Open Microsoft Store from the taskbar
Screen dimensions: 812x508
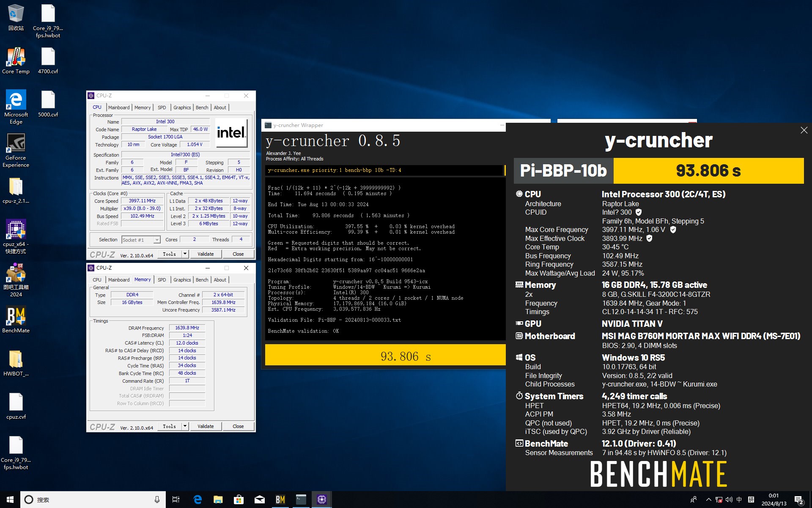coord(239,500)
